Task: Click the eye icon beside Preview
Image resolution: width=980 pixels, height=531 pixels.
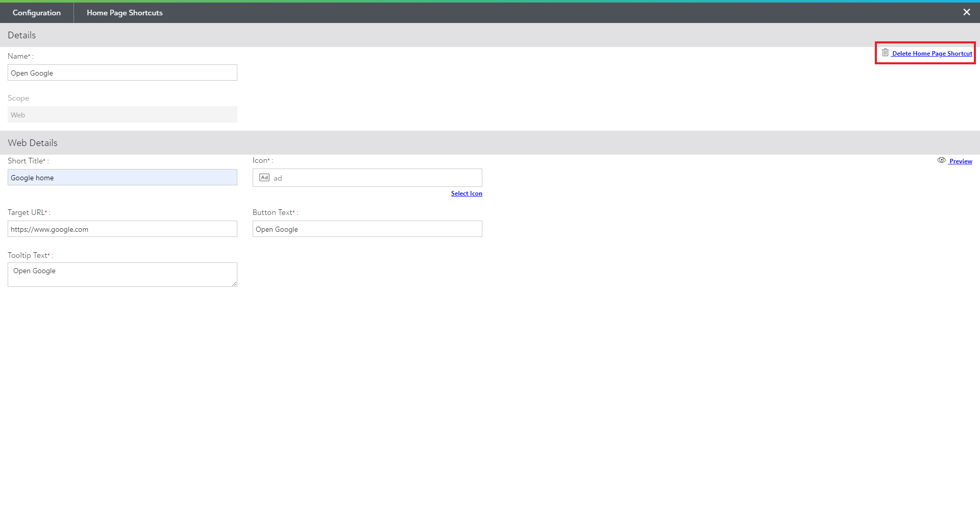Action: tap(941, 160)
